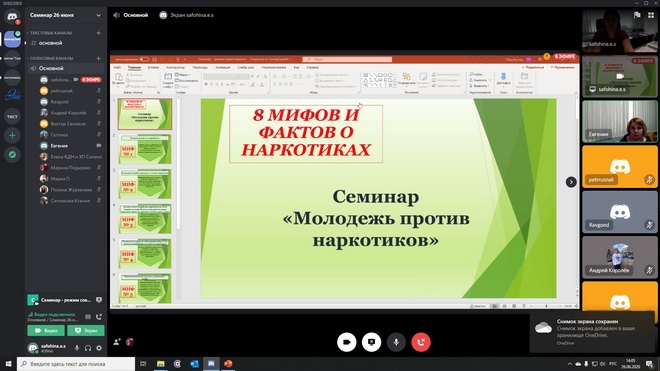
Task: Toggle deafen headphones icon in user panel
Action: 88,348
